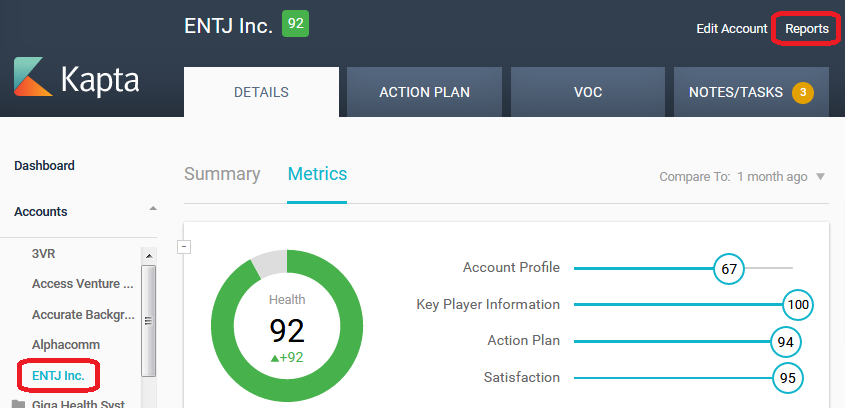Click the +92 change indicator

point(287,357)
